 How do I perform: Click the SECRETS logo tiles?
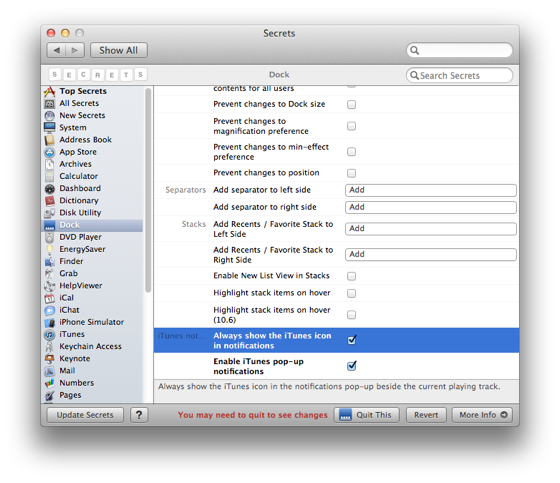[x=98, y=75]
